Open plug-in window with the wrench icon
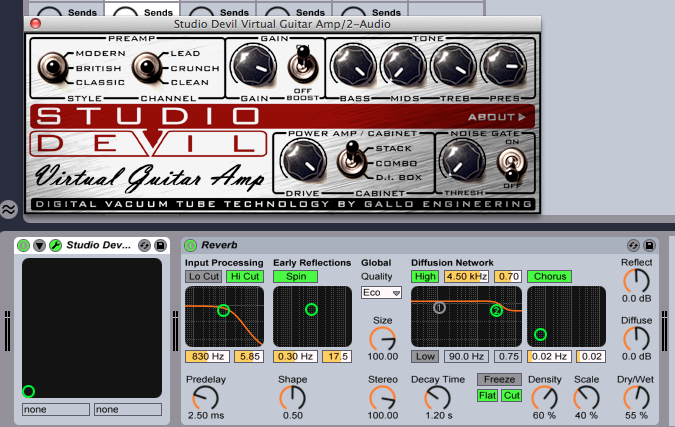Image resolution: width=675 pixels, height=427 pixels. tap(56, 245)
